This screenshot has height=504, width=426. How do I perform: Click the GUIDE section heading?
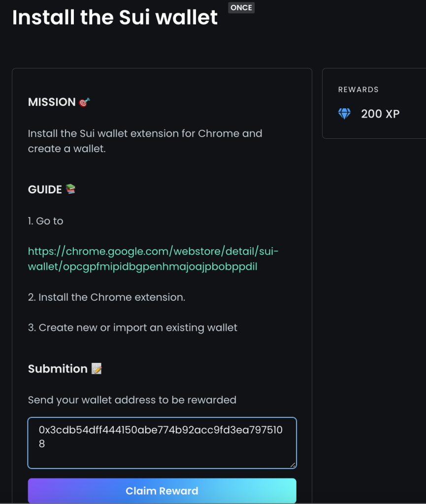[45, 189]
